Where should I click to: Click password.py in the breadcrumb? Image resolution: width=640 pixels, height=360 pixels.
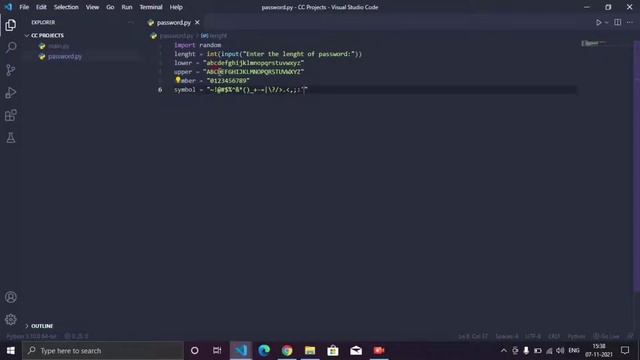pyautogui.click(x=177, y=36)
